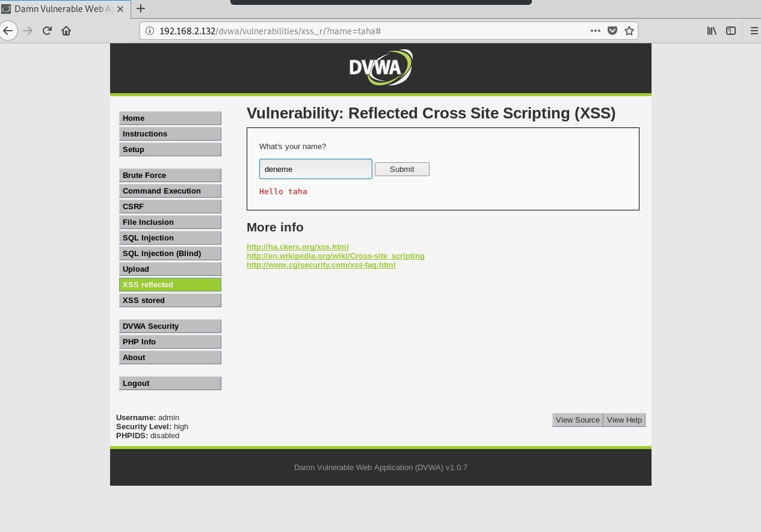The width and height of the screenshot is (761, 532).
Task: Open the DVWA Security settings page
Action: (170, 326)
